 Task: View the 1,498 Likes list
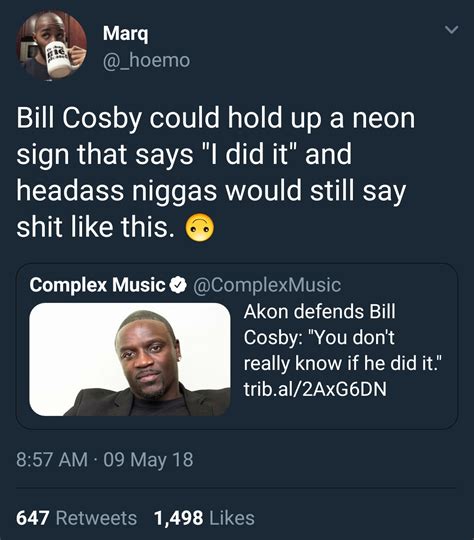coord(205,518)
